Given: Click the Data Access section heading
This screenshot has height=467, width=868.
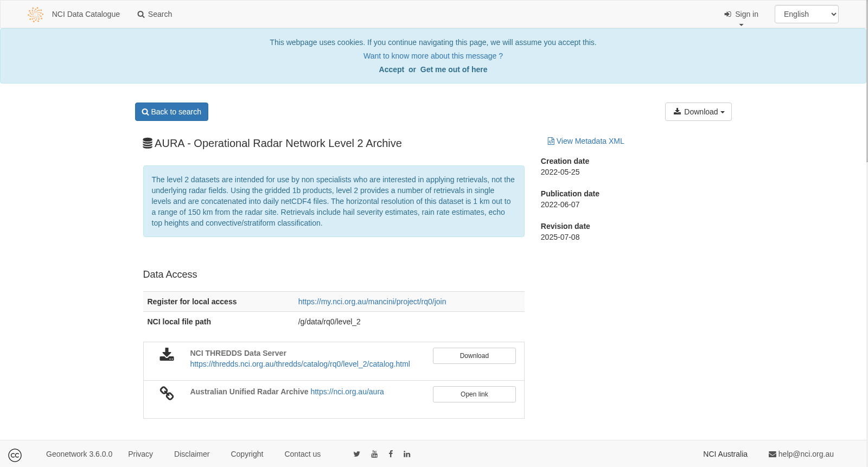Looking at the screenshot, I should click(x=170, y=274).
